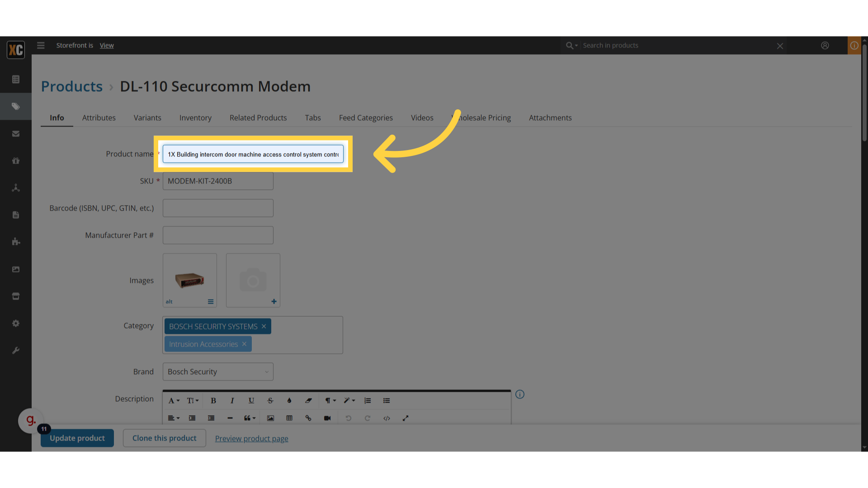Click Update product button
Viewport: 868px width, 488px height.
[77, 438]
